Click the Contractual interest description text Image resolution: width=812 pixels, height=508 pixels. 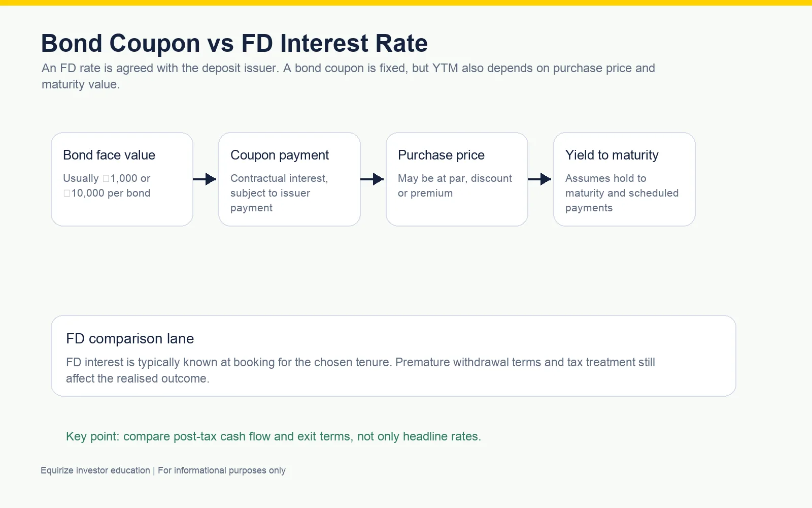coord(279,193)
